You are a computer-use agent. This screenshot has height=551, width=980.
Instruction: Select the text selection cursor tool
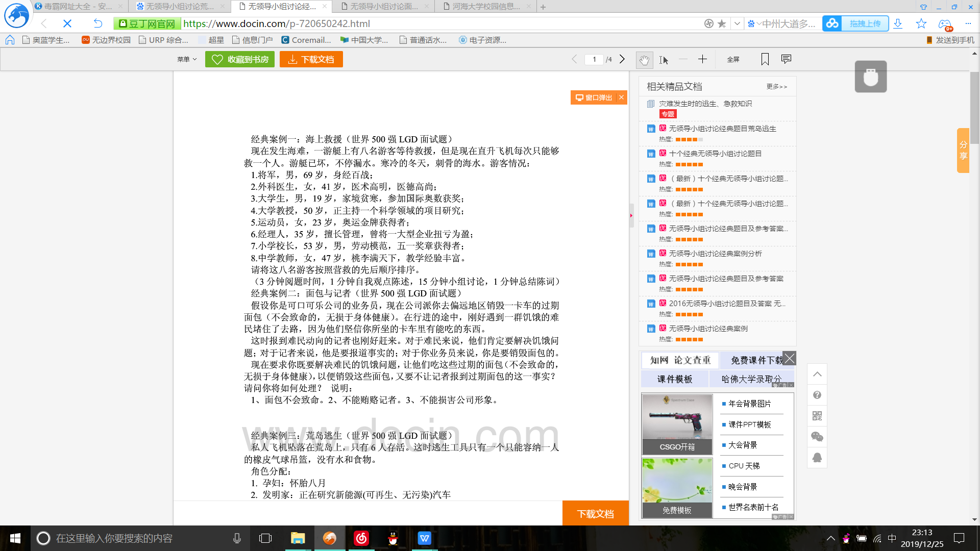(x=664, y=60)
